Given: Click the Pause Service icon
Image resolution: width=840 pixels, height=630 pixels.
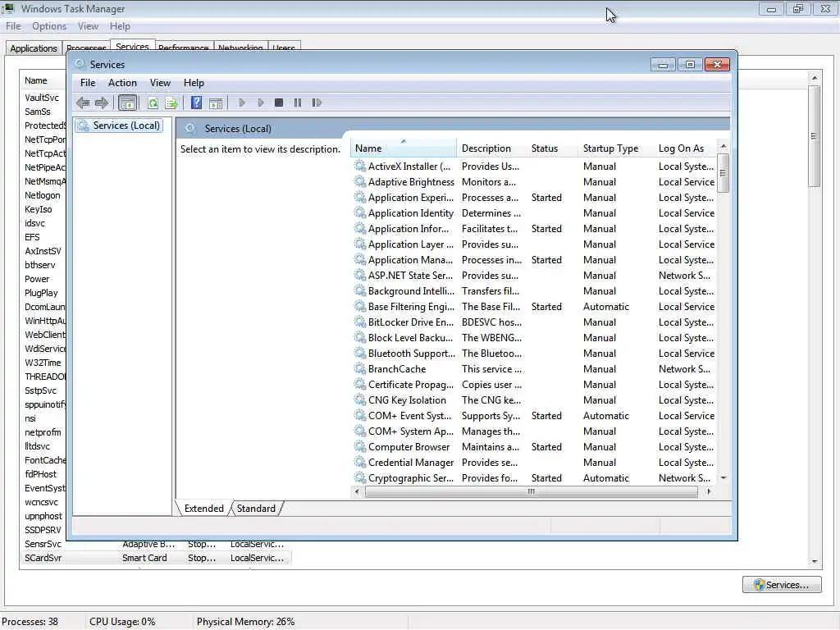Looking at the screenshot, I should click(x=298, y=103).
